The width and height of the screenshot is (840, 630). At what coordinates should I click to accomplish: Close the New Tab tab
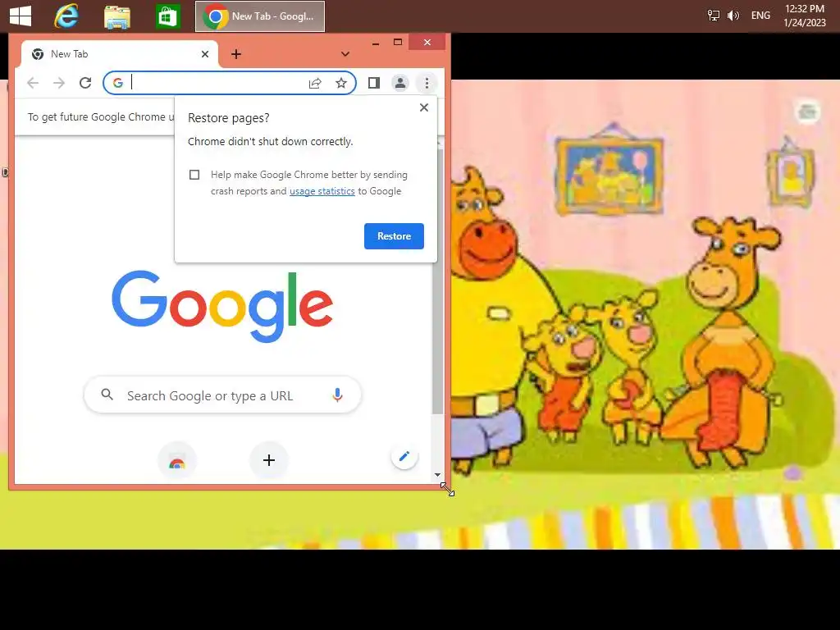[204, 54]
